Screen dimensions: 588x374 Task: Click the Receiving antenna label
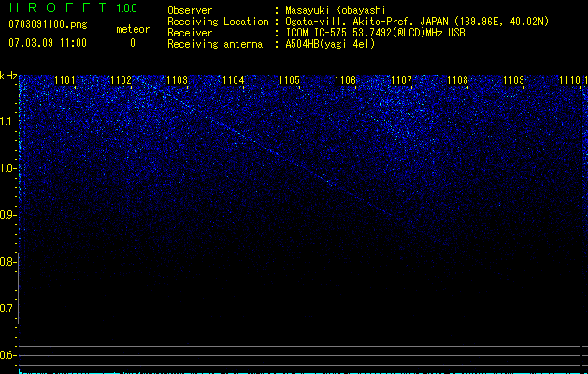point(215,44)
